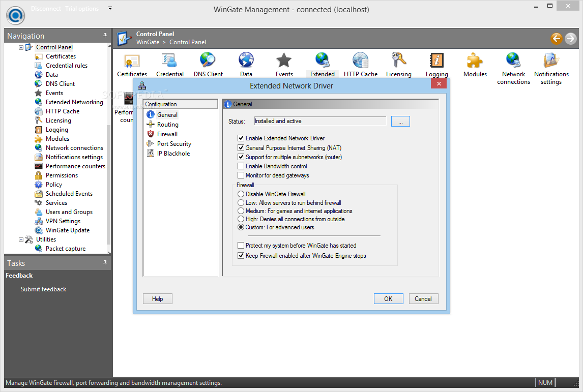Open Credential rules in navigation tree
Screen dimensions: 583x392
(67, 66)
